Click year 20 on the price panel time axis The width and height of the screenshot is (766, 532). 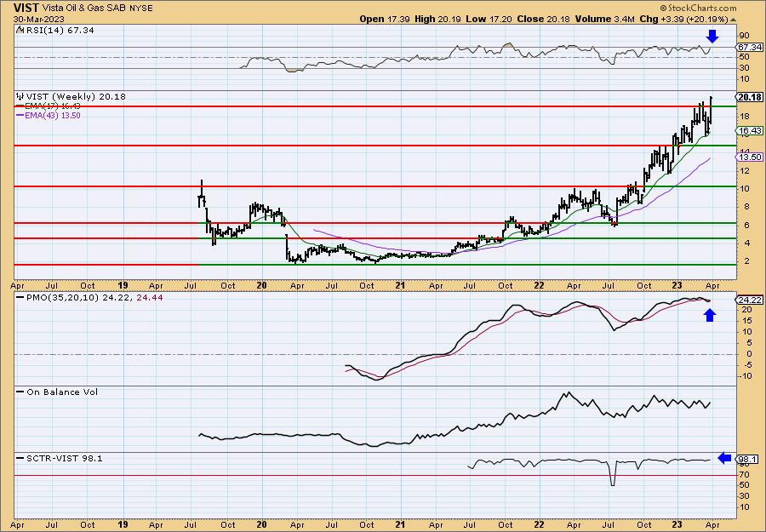click(x=261, y=285)
